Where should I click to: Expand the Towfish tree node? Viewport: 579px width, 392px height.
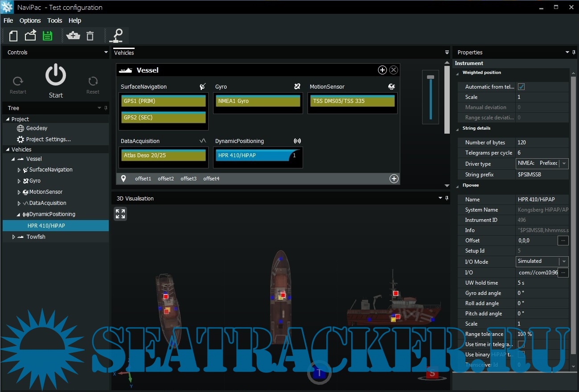(x=13, y=237)
